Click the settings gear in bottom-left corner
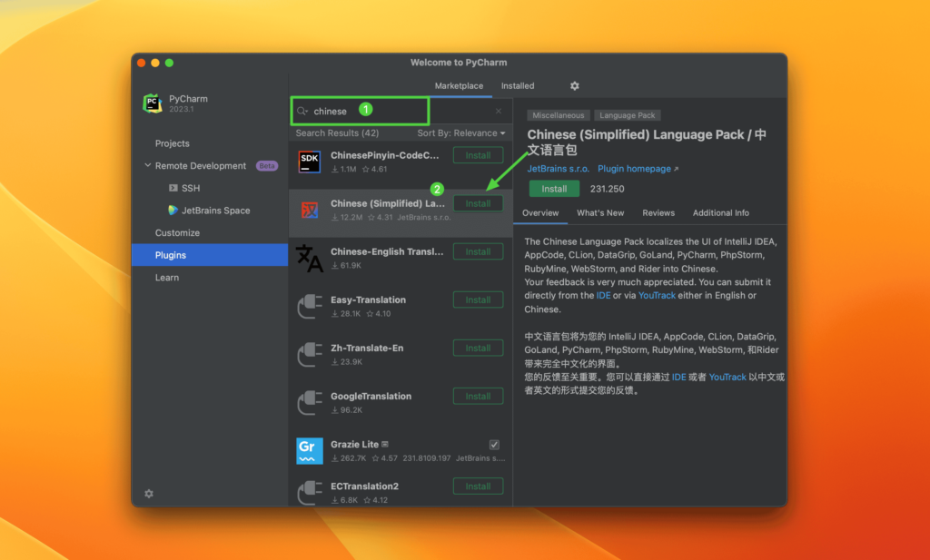 [148, 494]
